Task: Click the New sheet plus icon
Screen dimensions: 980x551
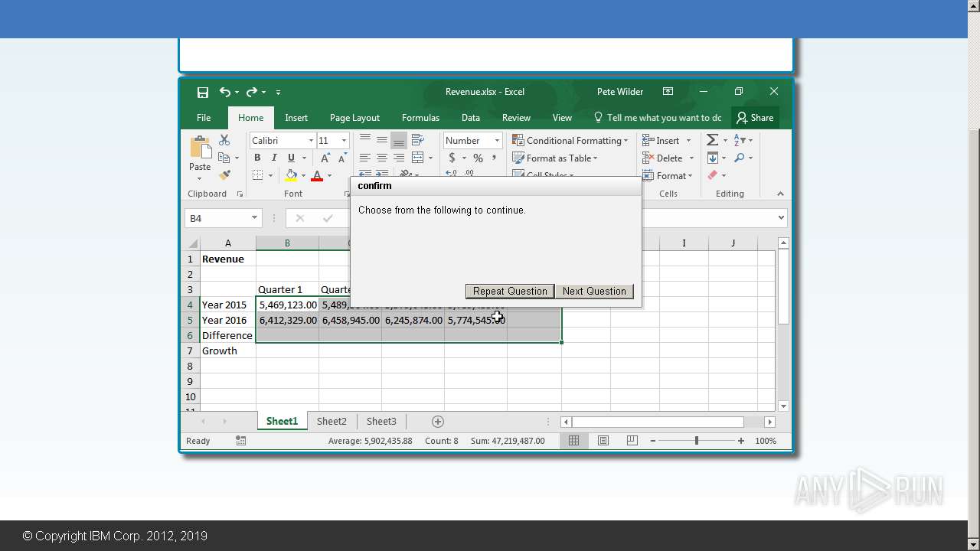Action: click(438, 422)
